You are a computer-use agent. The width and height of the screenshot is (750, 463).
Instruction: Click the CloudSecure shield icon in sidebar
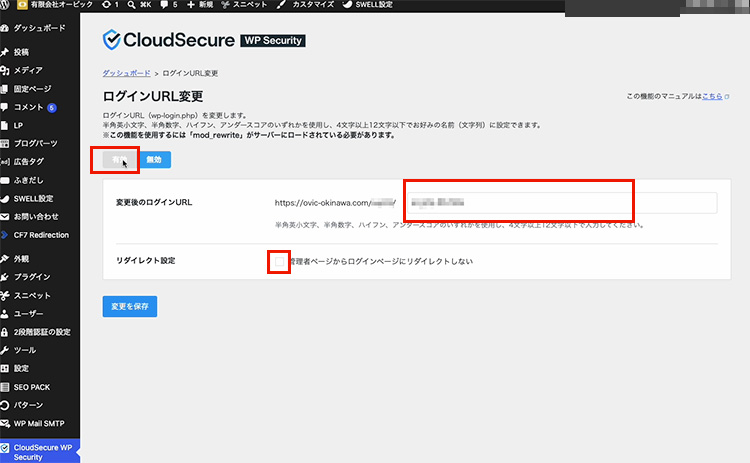tap(5, 448)
